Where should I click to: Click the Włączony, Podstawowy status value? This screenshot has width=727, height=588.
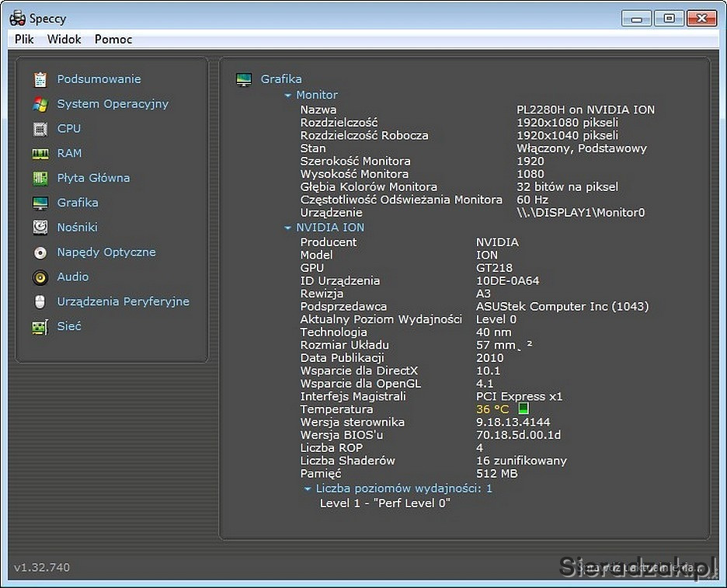[x=582, y=149]
